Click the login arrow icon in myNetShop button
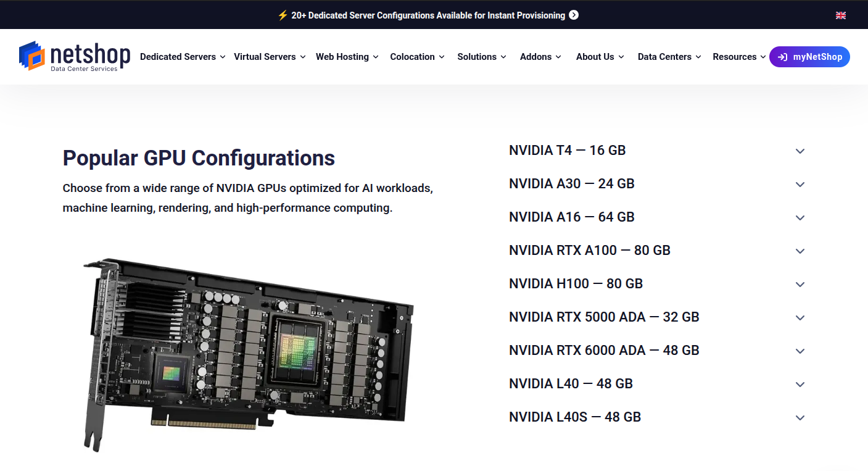 [x=783, y=56]
